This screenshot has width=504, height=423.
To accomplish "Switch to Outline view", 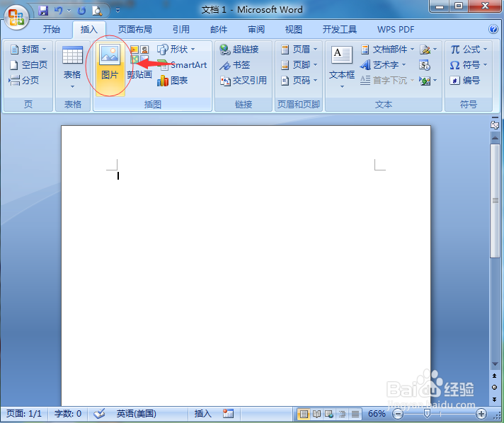I will click(342, 414).
